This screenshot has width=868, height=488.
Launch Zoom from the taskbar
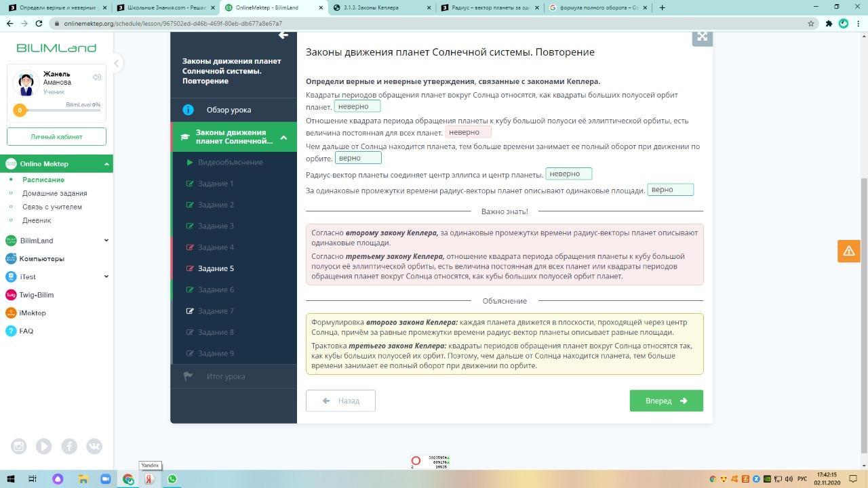pyautogui.click(x=105, y=479)
